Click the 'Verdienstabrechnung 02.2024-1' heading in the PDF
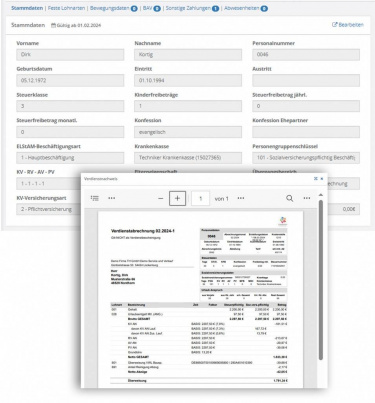Screen dimensions: 375x403 [x=143, y=231]
